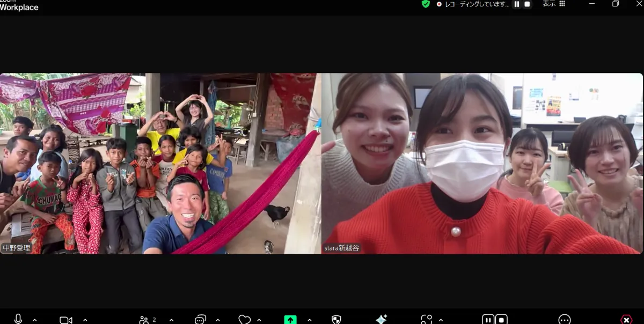Select the stara新越谷 video tile
Screen dimensions: 644x324
click(x=482, y=163)
